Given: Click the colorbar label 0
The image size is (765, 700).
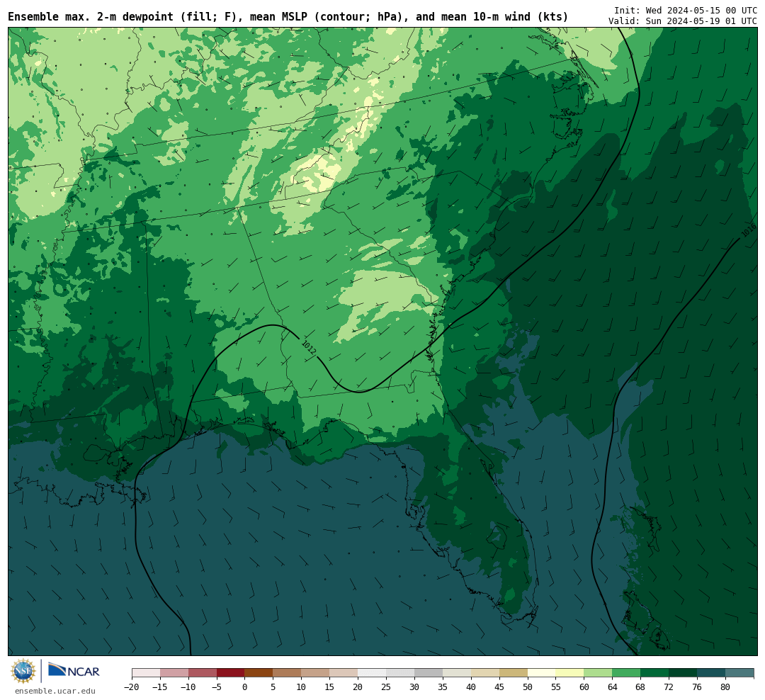Looking at the screenshot, I should 245,687.
